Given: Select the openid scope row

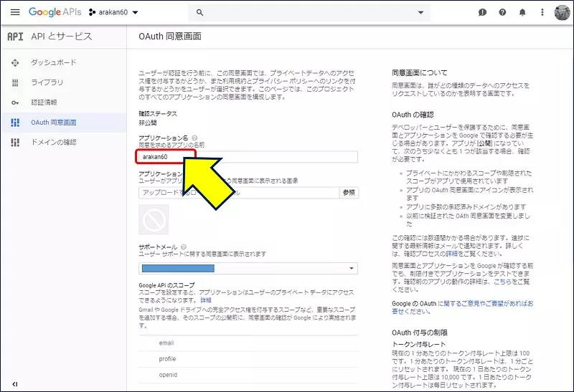Looking at the screenshot, I should [x=248, y=376].
